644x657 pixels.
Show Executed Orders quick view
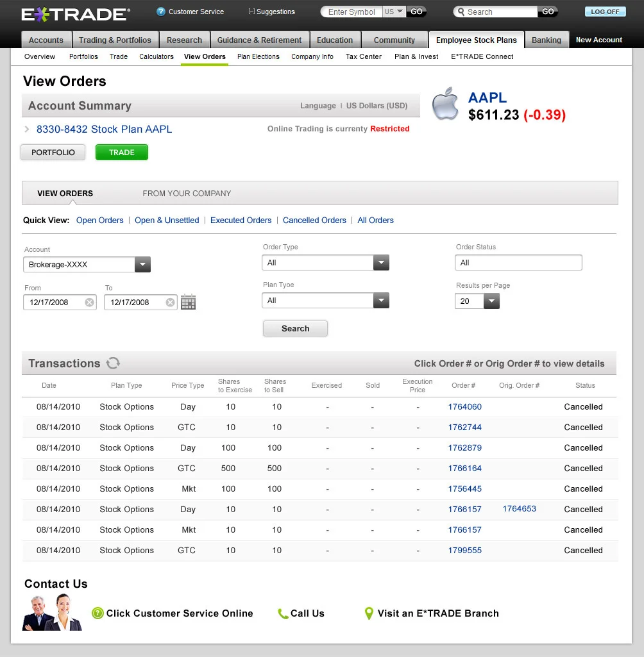click(x=241, y=220)
